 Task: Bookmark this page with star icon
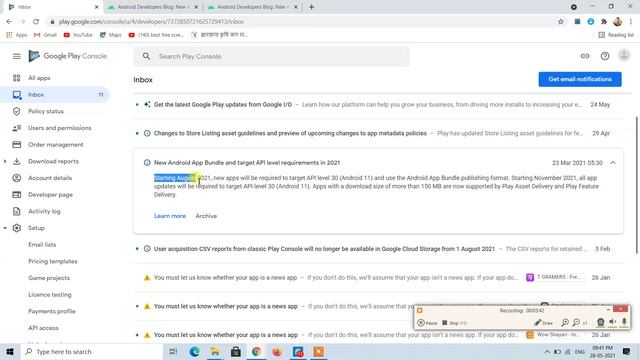561,22
